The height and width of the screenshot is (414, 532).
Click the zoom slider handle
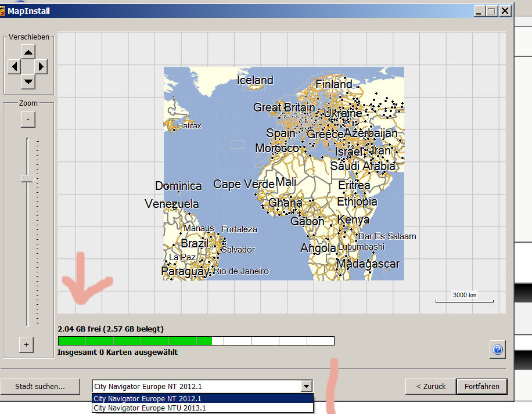coord(27,179)
